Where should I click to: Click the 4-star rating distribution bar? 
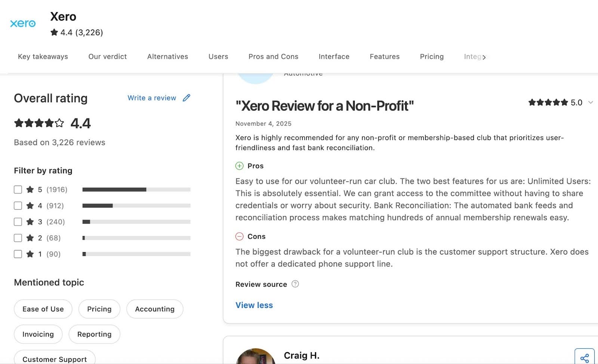pyautogui.click(x=136, y=205)
